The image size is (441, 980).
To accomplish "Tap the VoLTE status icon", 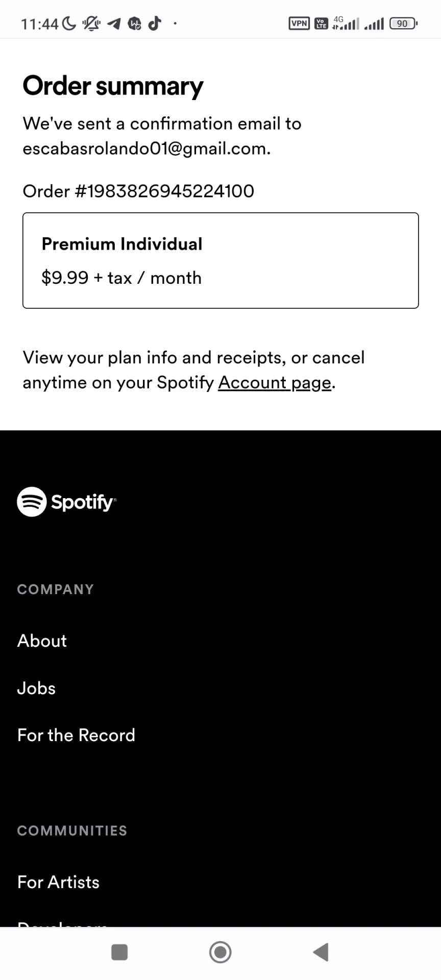I will (x=321, y=23).
